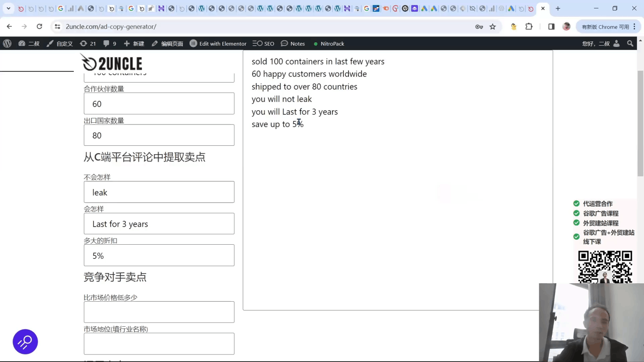The image size is (644, 362).
Task: Open the Chrome extensions puzzle icon
Action: 529,26
